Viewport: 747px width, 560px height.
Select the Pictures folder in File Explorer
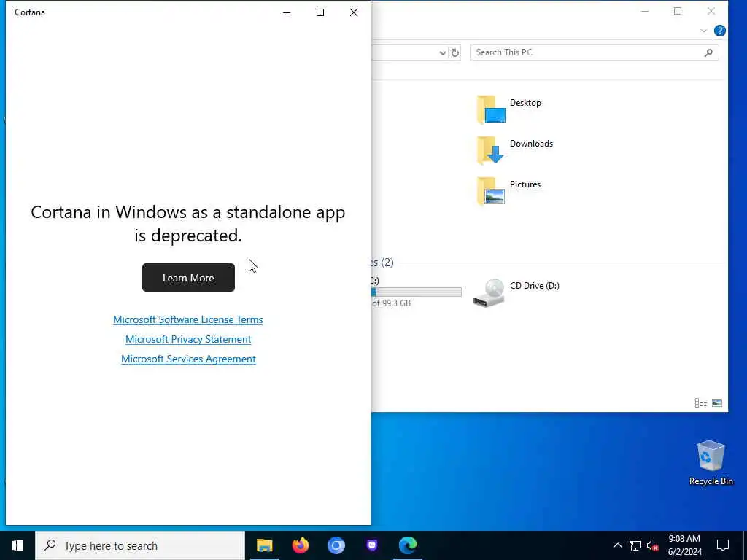pyautogui.click(x=508, y=190)
